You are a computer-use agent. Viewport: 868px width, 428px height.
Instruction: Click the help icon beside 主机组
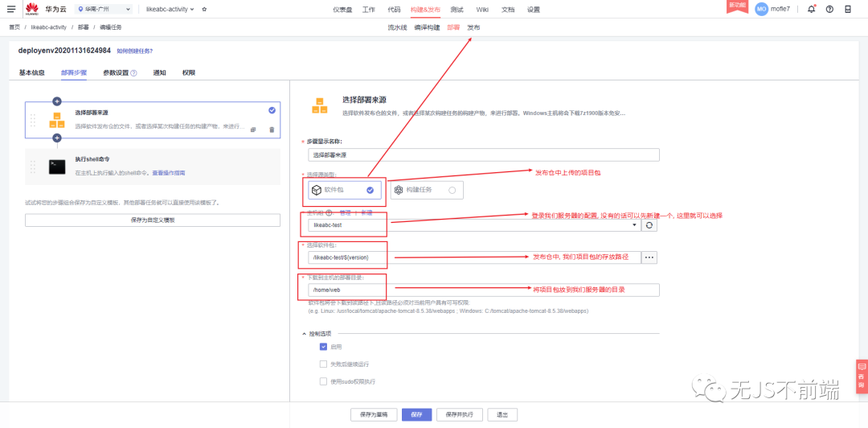click(329, 212)
